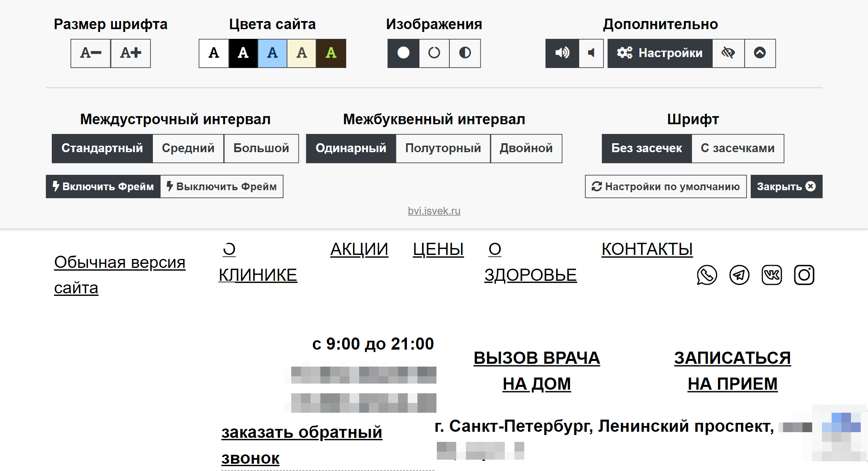
Task: Click the crossed-eye hide panel icon
Action: coord(728,53)
